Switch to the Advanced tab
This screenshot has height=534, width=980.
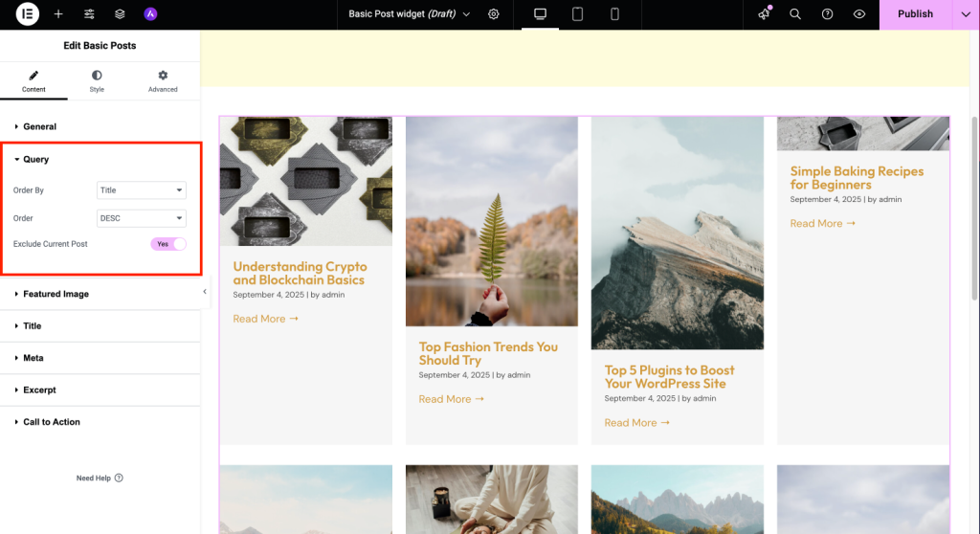163,80
